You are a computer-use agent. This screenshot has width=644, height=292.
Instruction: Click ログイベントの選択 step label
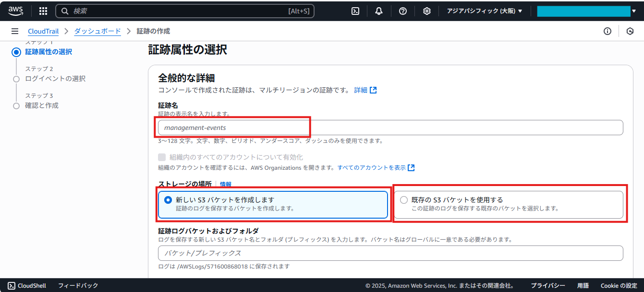(x=55, y=79)
